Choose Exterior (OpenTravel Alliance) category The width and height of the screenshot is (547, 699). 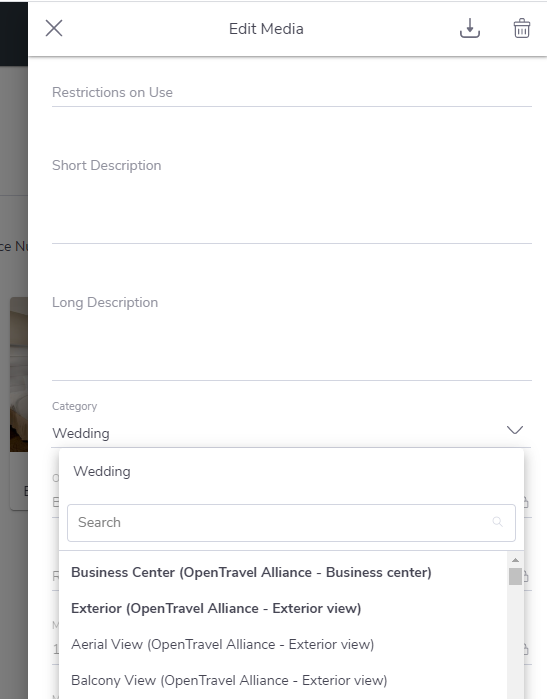[216, 609]
